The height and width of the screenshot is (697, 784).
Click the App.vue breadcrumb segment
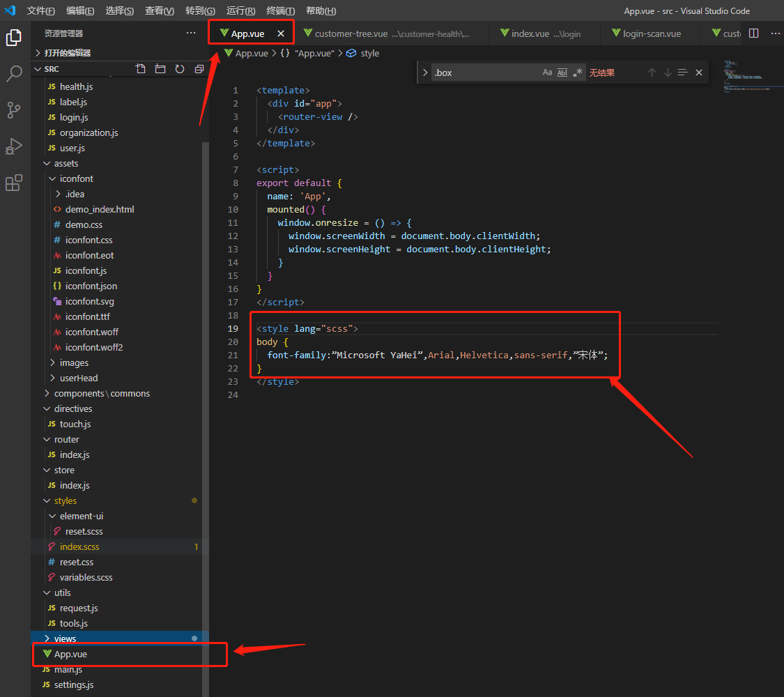[x=246, y=53]
